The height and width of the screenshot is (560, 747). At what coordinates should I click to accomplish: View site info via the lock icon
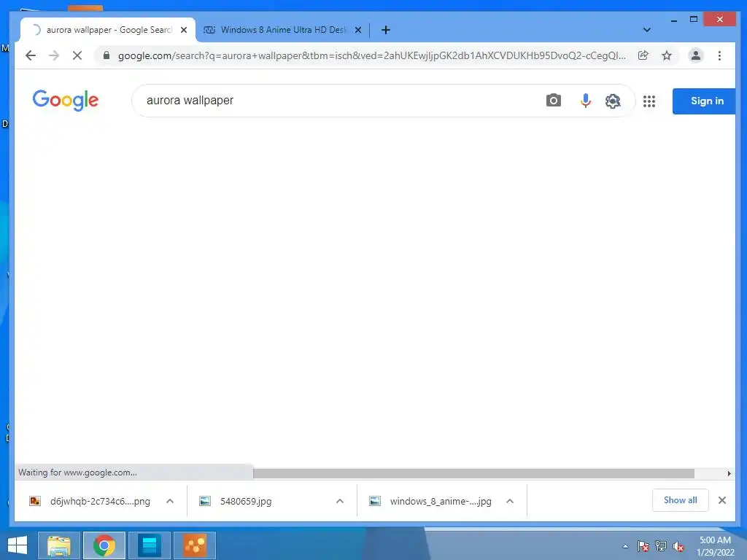[107, 55]
